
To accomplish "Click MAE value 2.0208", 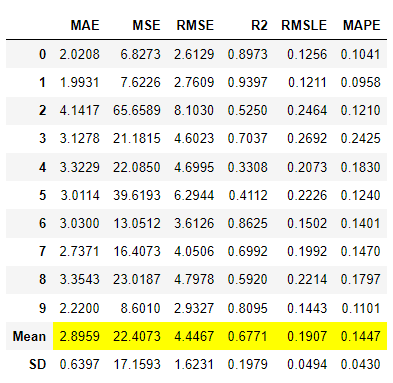I will [79, 54].
